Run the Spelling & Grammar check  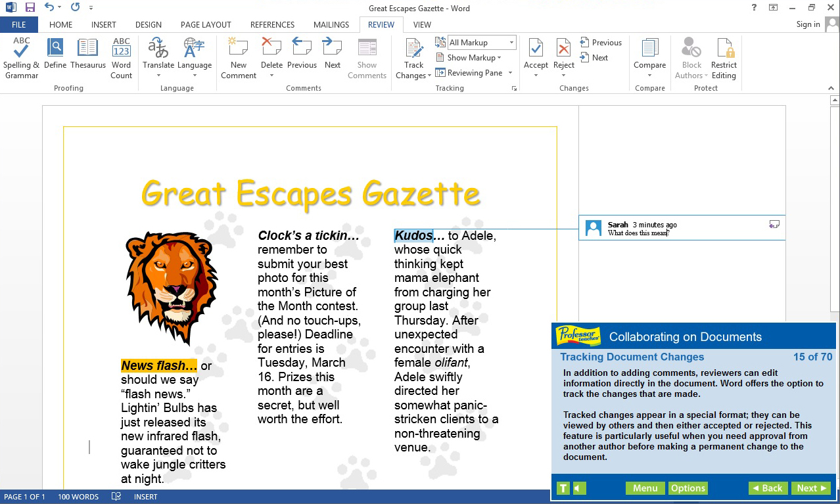21,58
